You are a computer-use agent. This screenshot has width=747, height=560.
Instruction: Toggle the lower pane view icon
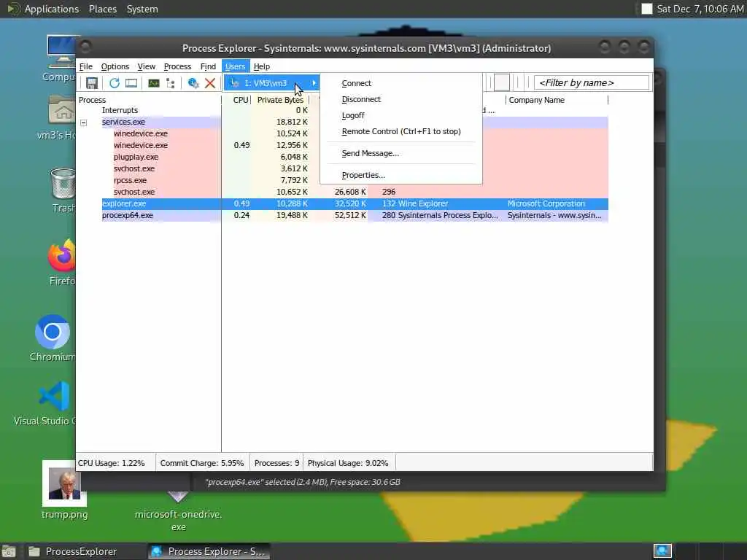point(131,83)
